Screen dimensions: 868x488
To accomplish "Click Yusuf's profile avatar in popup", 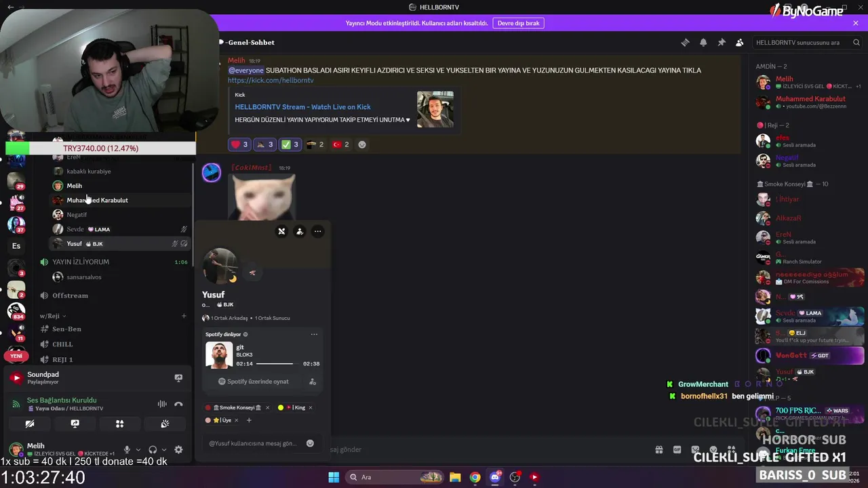I will point(220,266).
